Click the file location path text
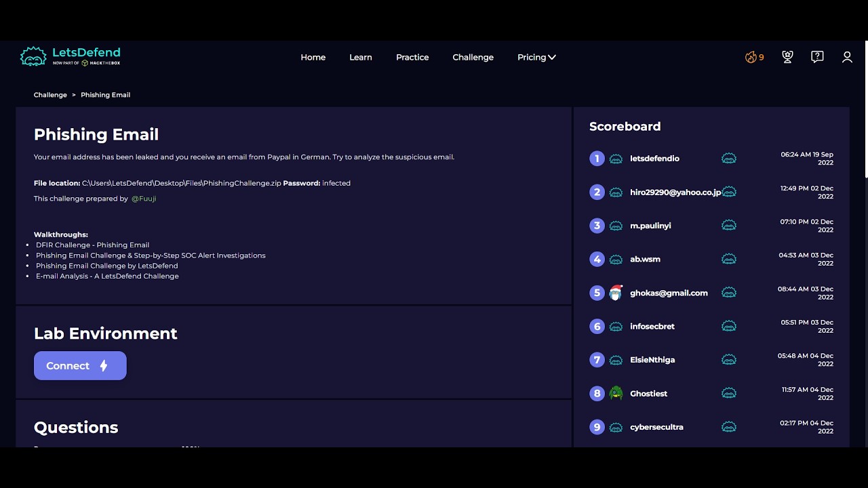 click(x=181, y=183)
